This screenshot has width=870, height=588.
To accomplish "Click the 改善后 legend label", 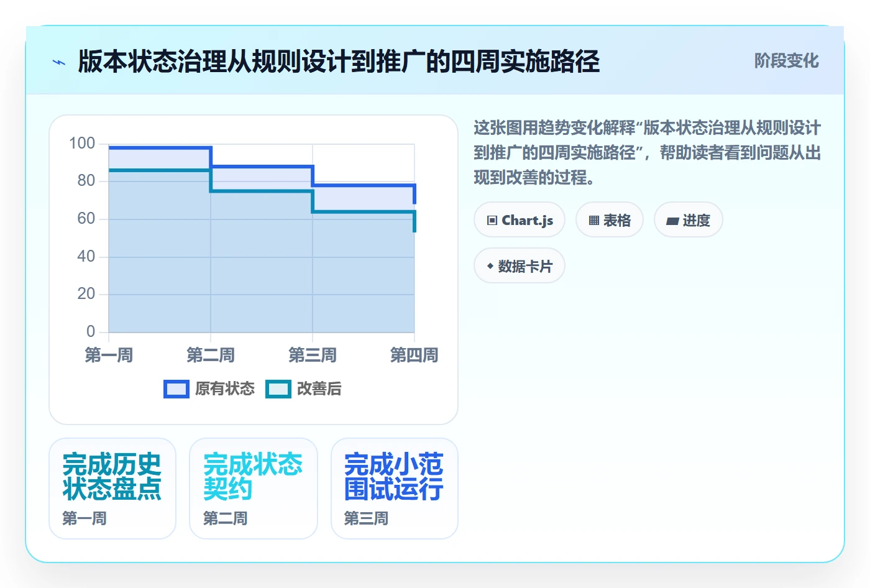I will tap(319, 389).
